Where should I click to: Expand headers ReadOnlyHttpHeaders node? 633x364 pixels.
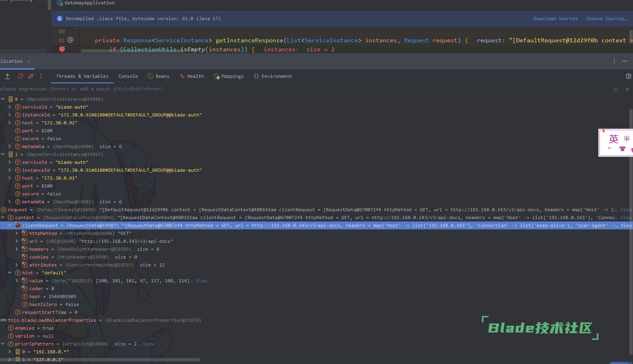pos(17,249)
